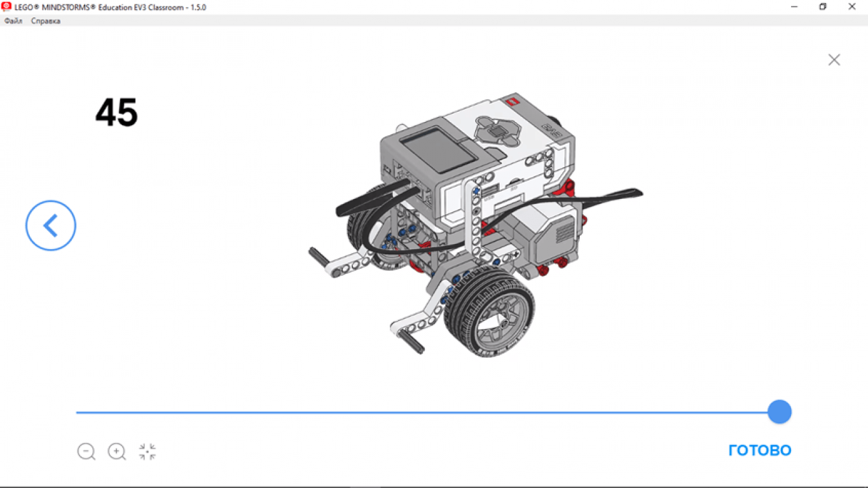Minimize the EV3 Classroom window
This screenshot has width=868, height=488.
794,7
